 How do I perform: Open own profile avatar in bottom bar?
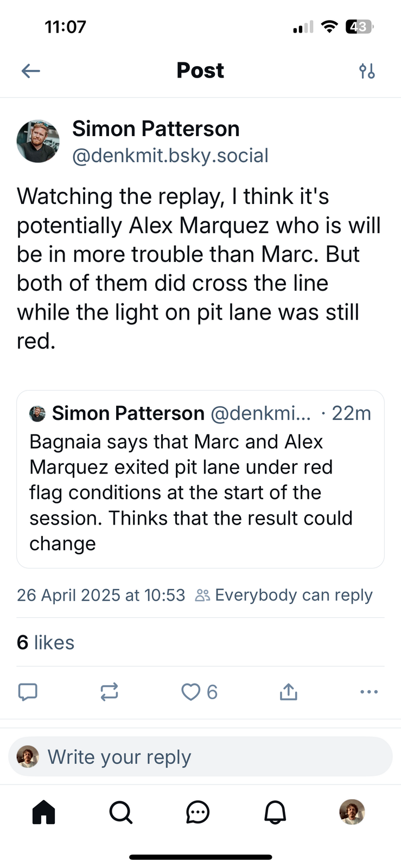(x=352, y=812)
